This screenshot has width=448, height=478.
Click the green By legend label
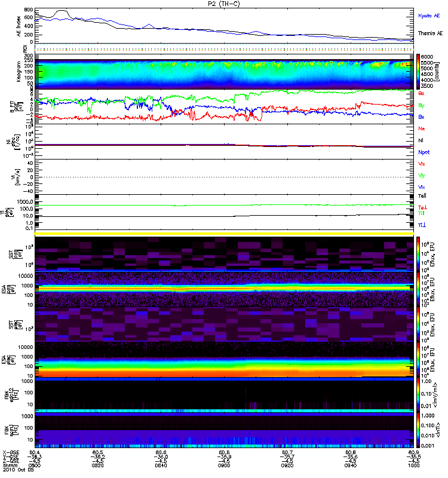[x=421, y=106]
